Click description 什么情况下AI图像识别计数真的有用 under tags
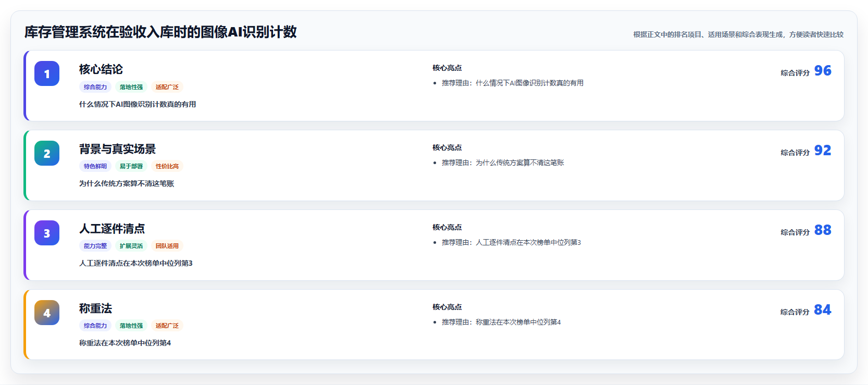The image size is (868, 385). click(138, 104)
